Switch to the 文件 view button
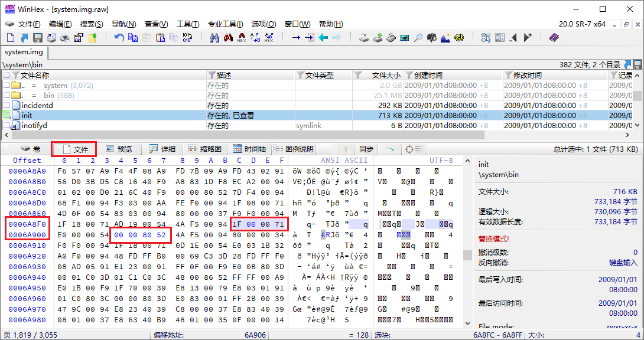Image resolution: width=644 pixels, height=340 pixels. pos(74,149)
